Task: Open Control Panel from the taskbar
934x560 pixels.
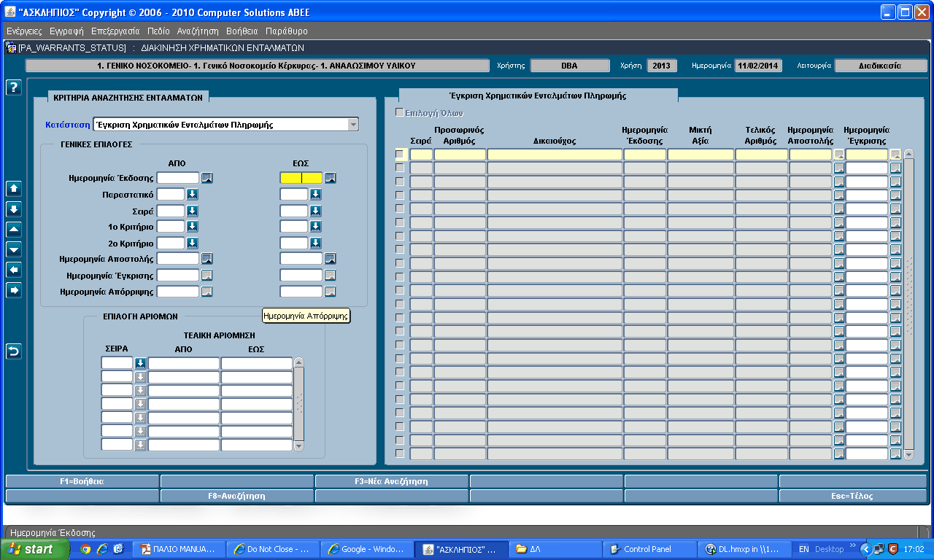Action: tap(648, 549)
